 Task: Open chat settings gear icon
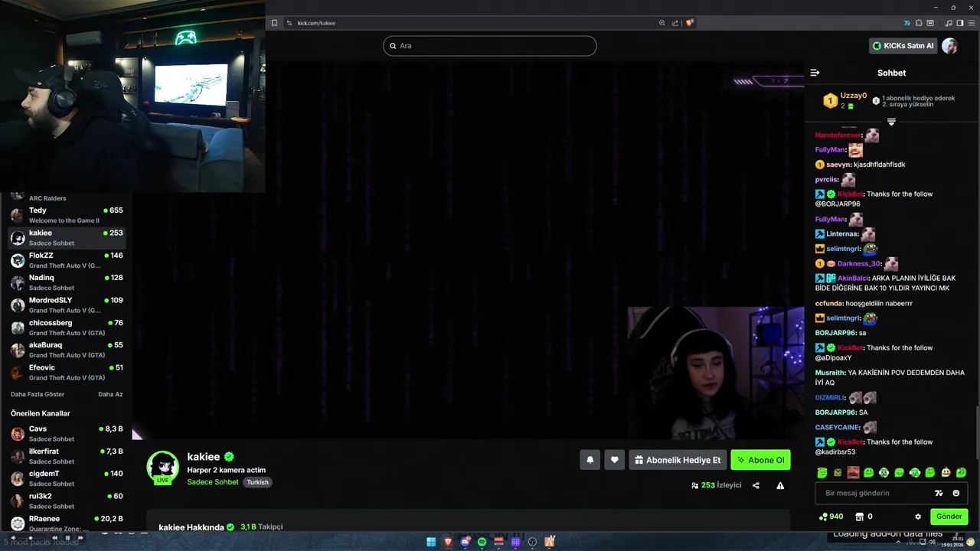[918, 517]
